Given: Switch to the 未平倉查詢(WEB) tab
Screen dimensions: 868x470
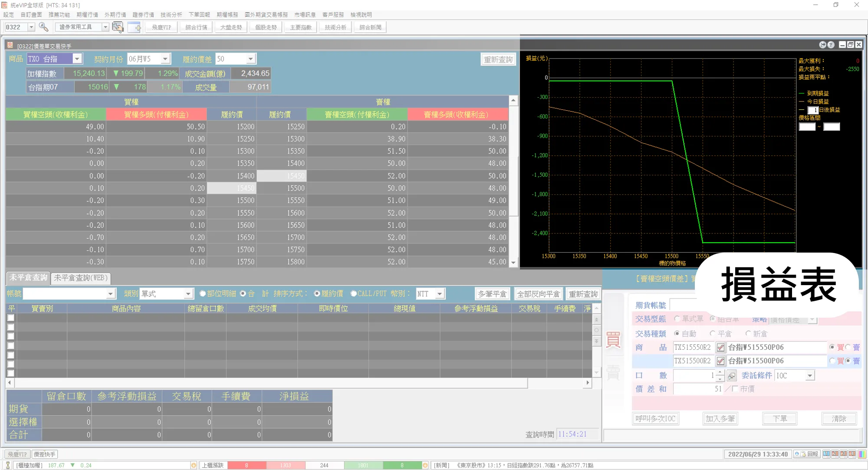Looking at the screenshot, I should point(81,278).
